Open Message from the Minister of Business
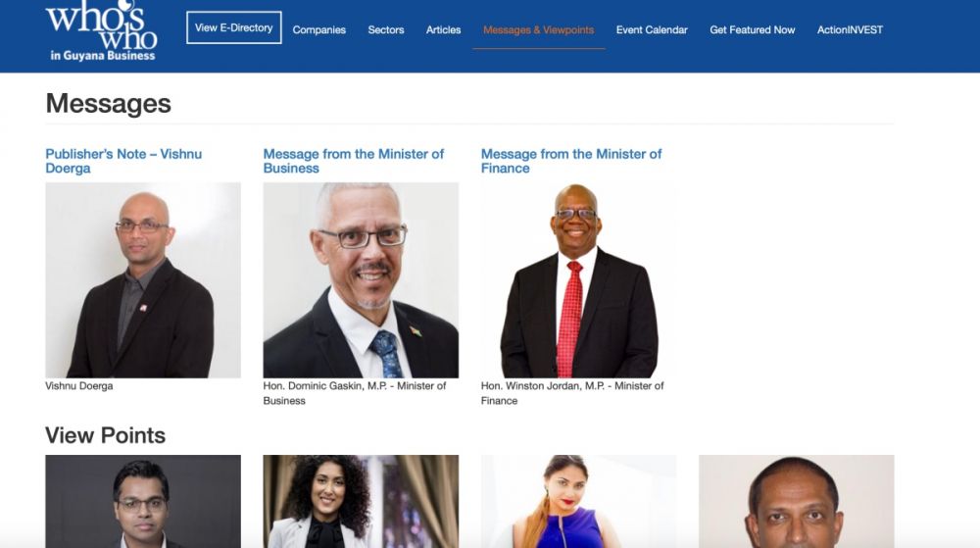The width and height of the screenshot is (980, 548). coord(353,161)
